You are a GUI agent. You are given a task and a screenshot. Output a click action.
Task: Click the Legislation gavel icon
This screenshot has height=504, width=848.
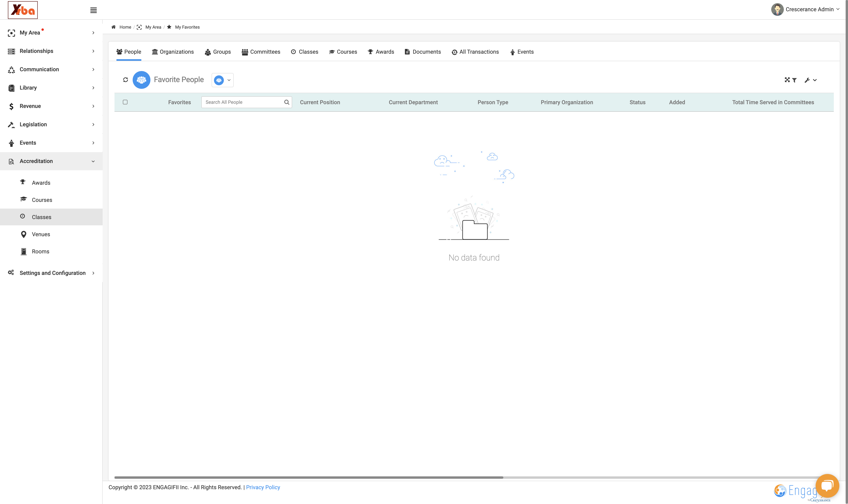tap(11, 125)
